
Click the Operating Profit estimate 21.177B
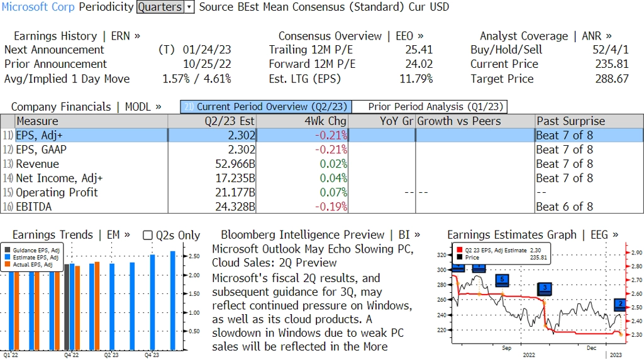[x=235, y=193]
